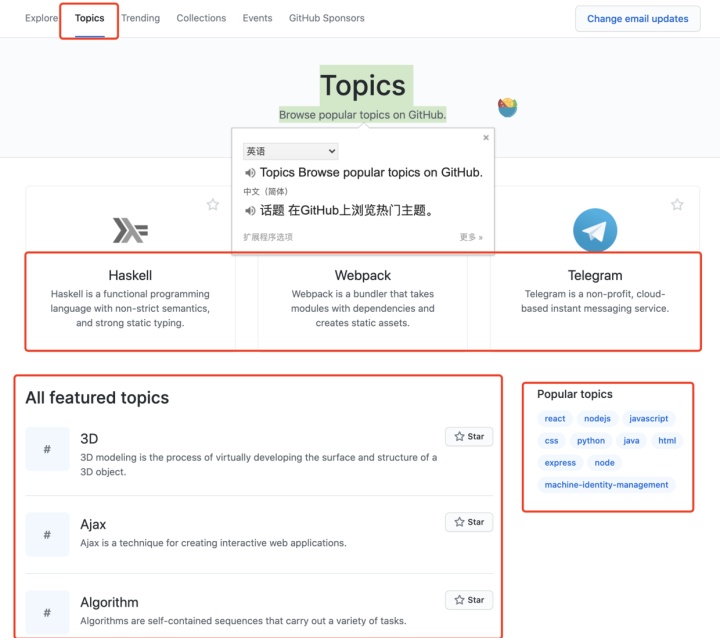Viewport: 720px width, 638px height.
Task: Open the Webpack topic title
Action: coord(362,275)
